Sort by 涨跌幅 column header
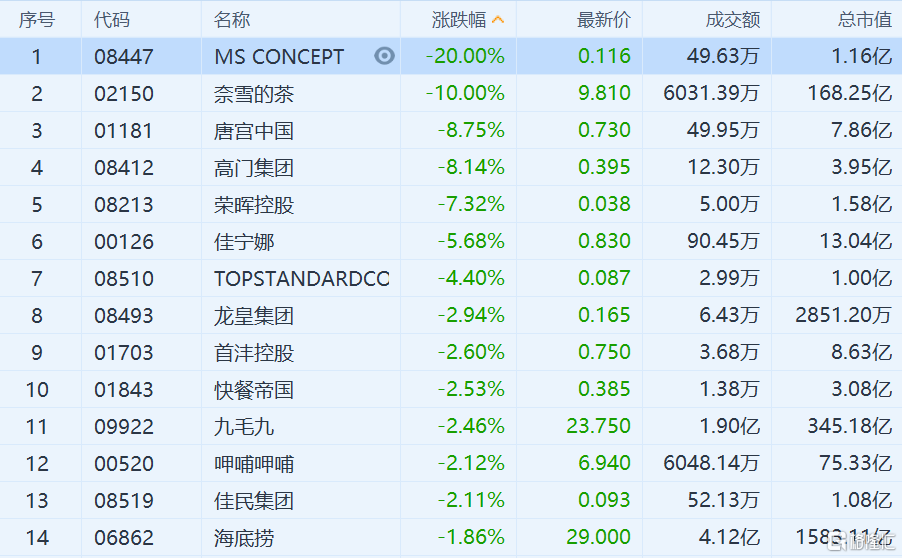This screenshot has height=558, width=902. point(458,20)
